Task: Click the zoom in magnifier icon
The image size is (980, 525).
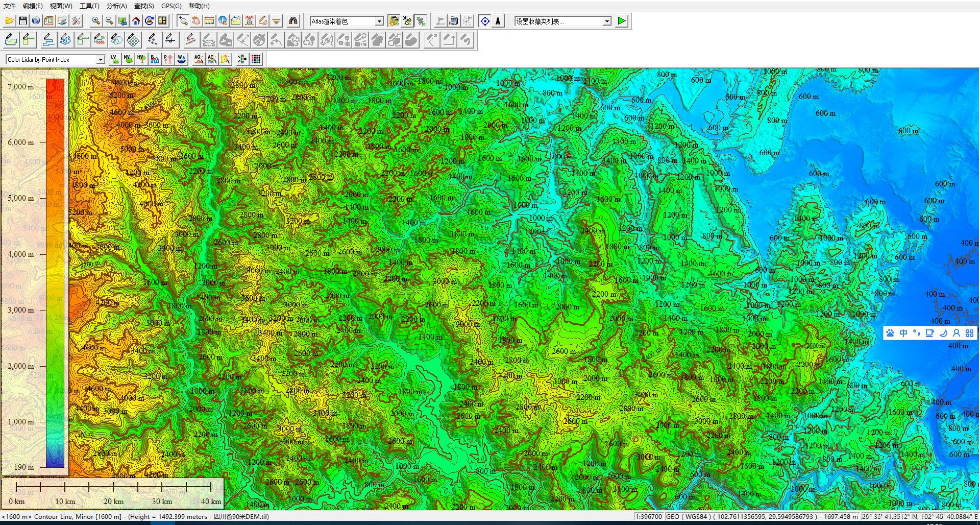Action: point(96,21)
